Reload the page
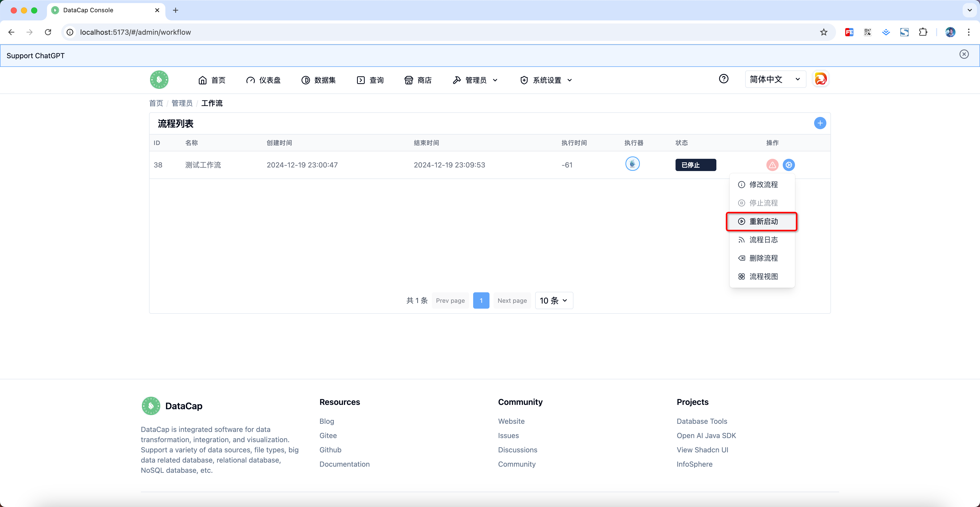Screen dimensions: 980x507 (x=48, y=32)
